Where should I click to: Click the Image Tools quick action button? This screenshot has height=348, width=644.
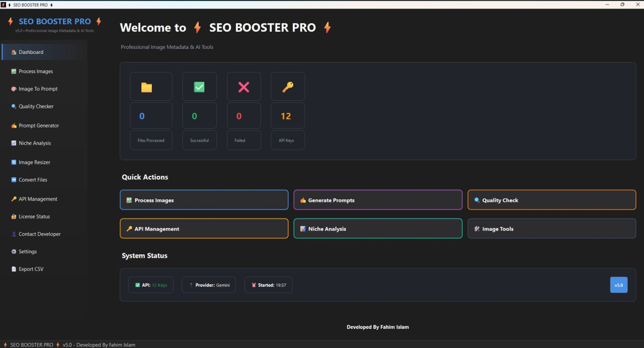coord(551,229)
